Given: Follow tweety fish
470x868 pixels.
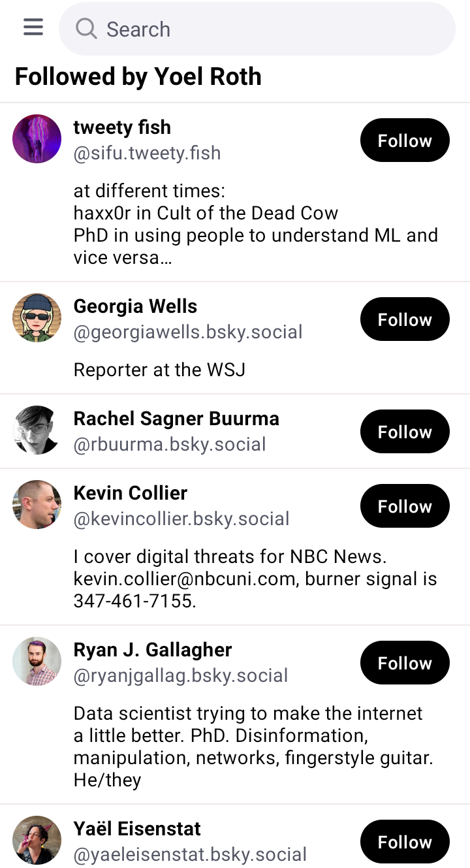Looking at the screenshot, I should tap(405, 140).
